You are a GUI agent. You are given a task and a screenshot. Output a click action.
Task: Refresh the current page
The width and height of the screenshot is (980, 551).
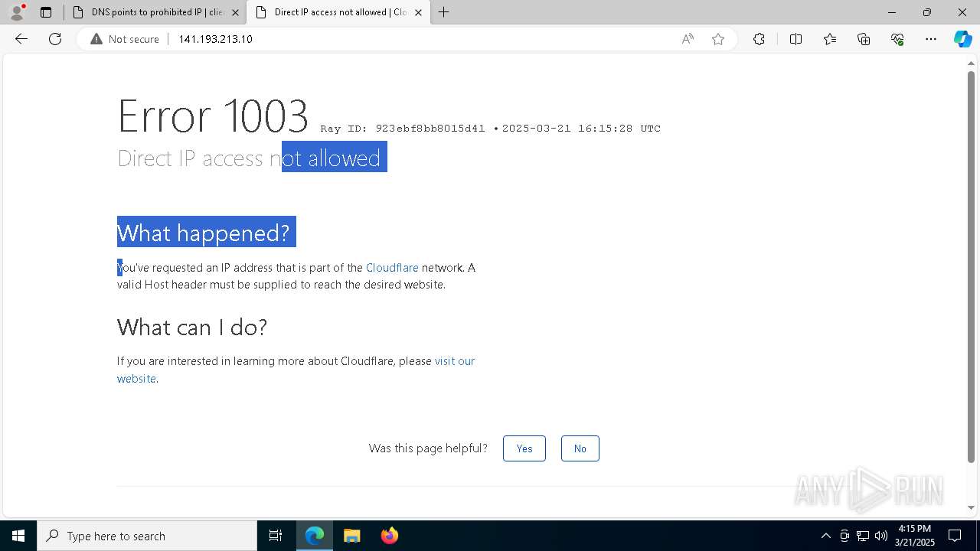tap(55, 39)
